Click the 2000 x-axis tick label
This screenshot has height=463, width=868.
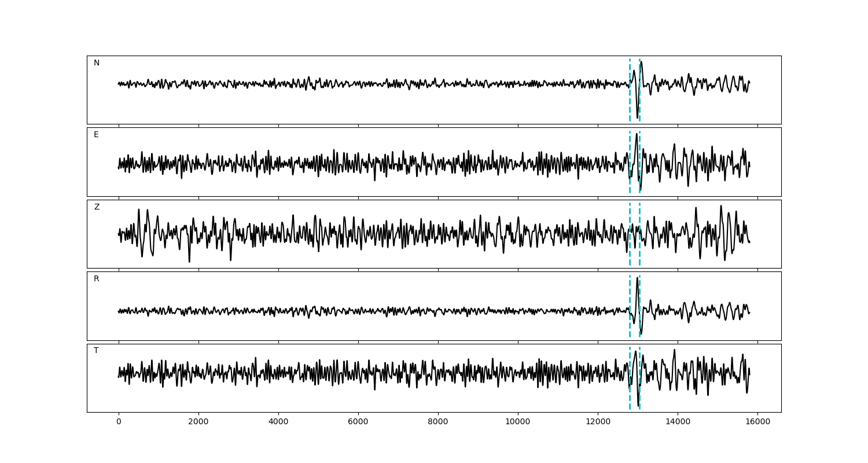pyautogui.click(x=198, y=422)
